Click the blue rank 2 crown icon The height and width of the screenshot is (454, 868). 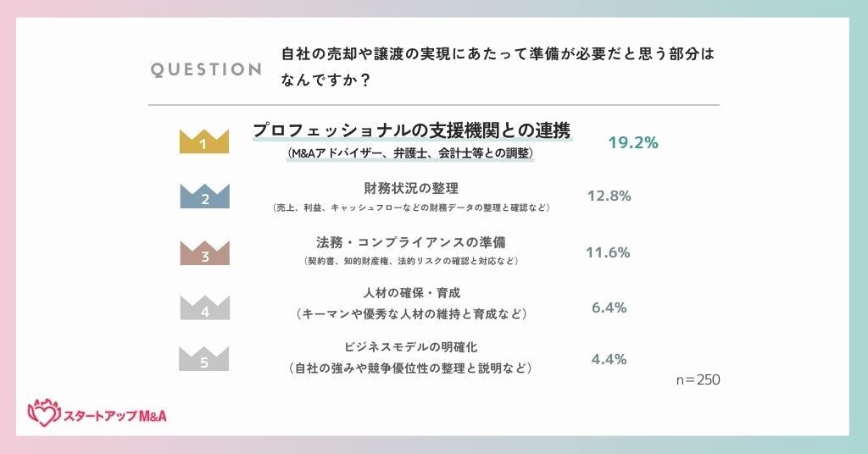tap(204, 197)
